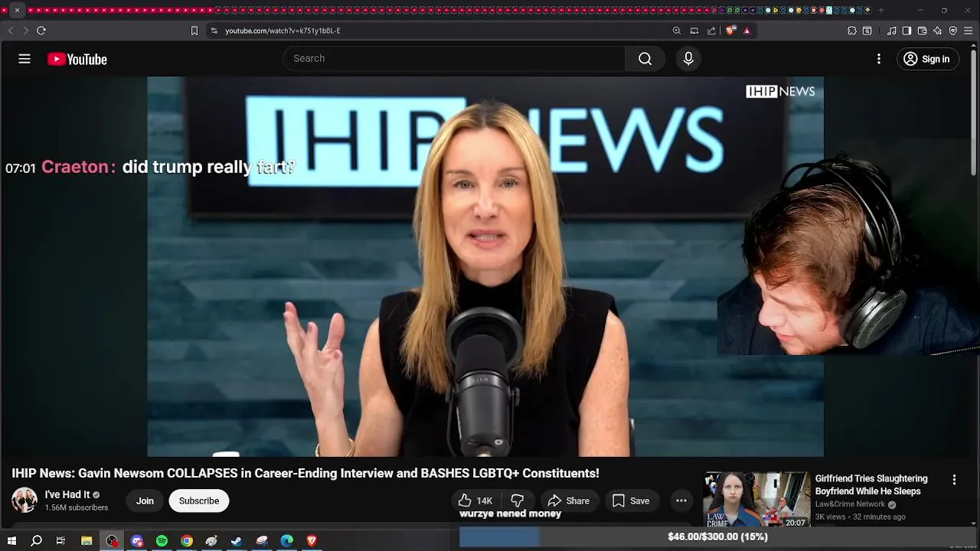Screen dimensions: 980x551
Task: Click the bookmark icon in address bar
Action: 194,31
